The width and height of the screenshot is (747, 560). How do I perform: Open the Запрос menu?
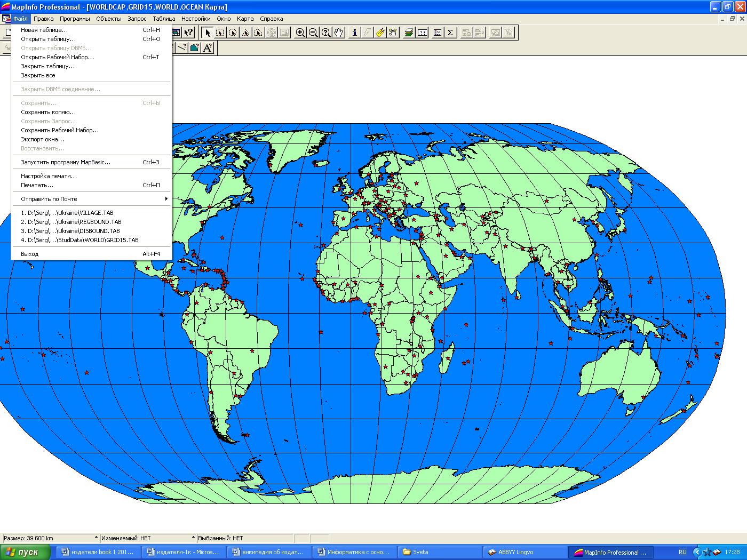[x=137, y=19]
